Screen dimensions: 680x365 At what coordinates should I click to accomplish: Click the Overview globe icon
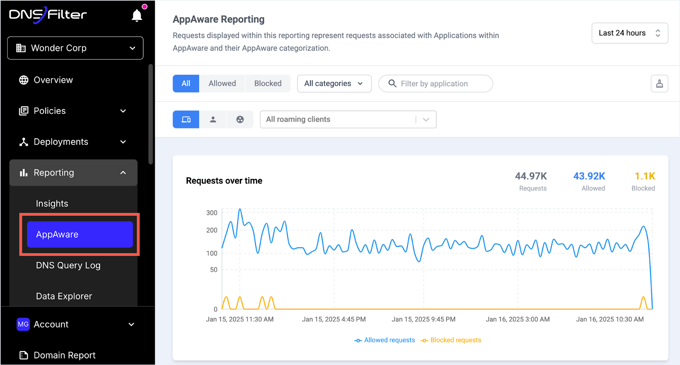point(23,80)
